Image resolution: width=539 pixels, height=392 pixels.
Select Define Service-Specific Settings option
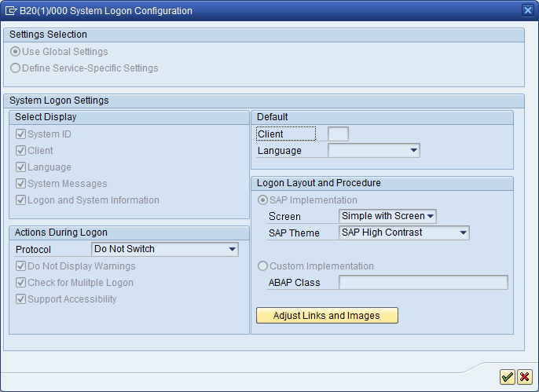[x=16, y=68]
